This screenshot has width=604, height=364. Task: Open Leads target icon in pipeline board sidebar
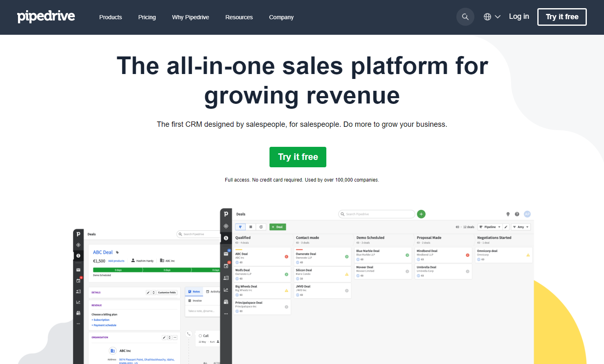[226, 226]
